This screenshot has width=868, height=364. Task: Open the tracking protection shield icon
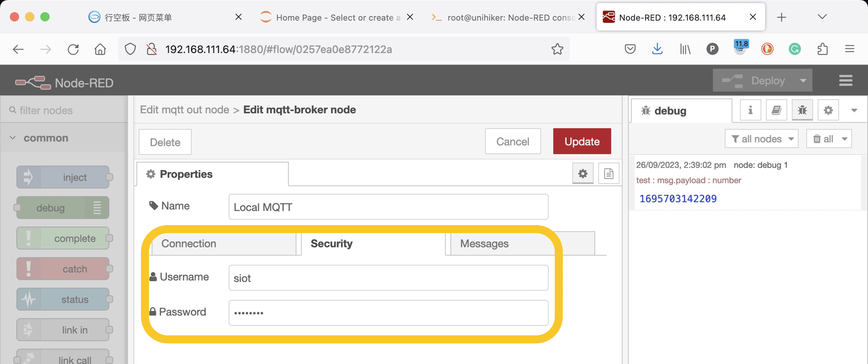click(130, 49)
